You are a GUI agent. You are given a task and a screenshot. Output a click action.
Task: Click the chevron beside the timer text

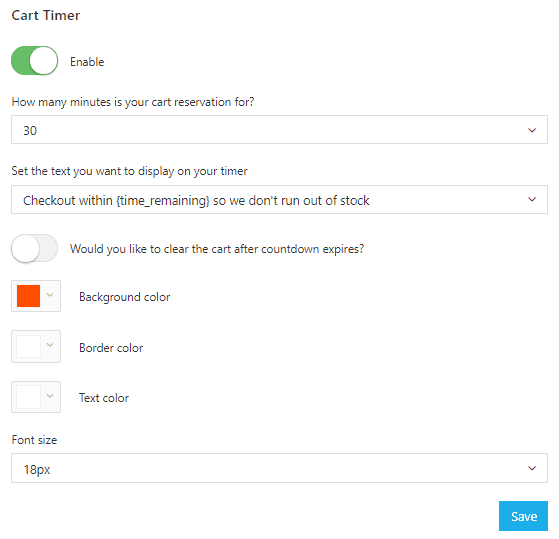pos(532,200)
